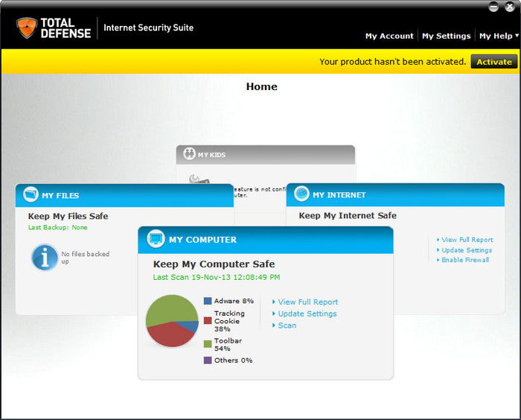The width and height of the screenshot is (521, 420).
Task: Click the blue Adware legend swatch
Action: click(208, 301)
